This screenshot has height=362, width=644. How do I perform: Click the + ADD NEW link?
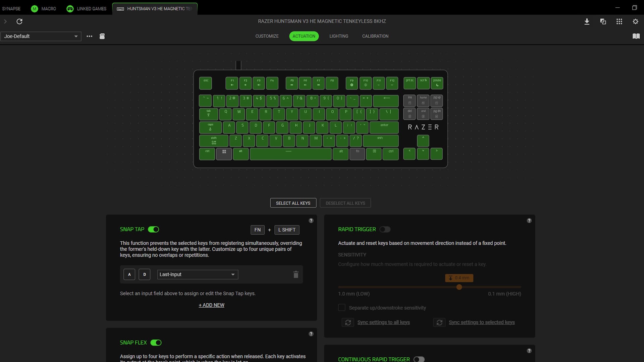211,305
